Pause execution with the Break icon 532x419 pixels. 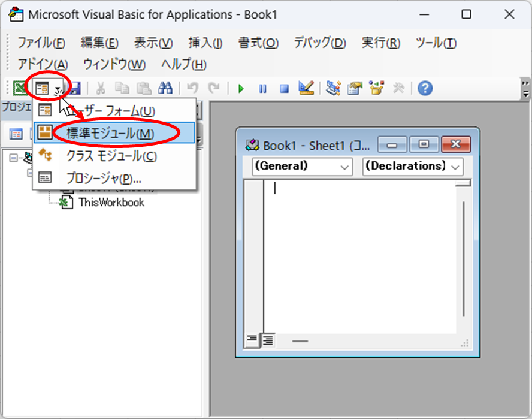click(262, 89)
